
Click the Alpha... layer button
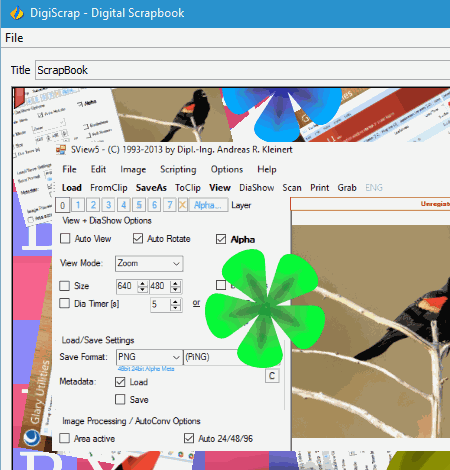(208, 205)
